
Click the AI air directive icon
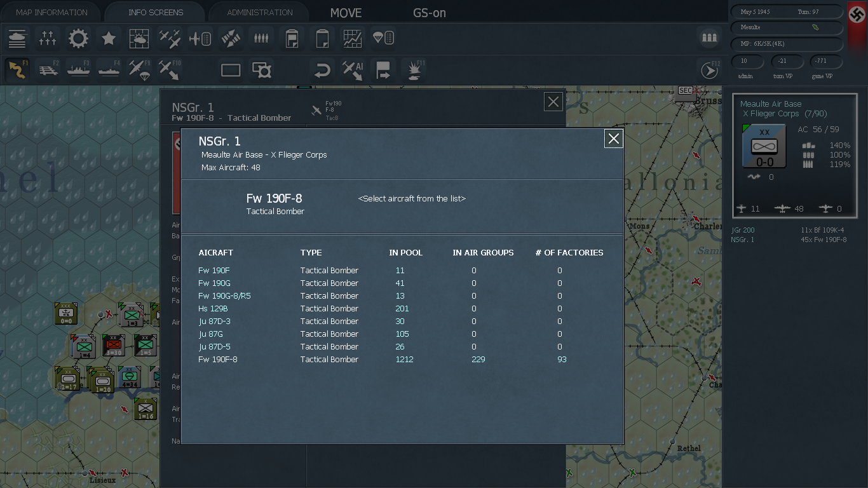click(x=353, y=70)
